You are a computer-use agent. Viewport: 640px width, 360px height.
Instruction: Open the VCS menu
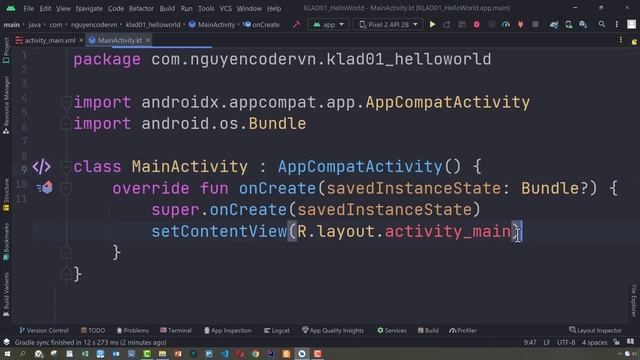pos(225,8)
